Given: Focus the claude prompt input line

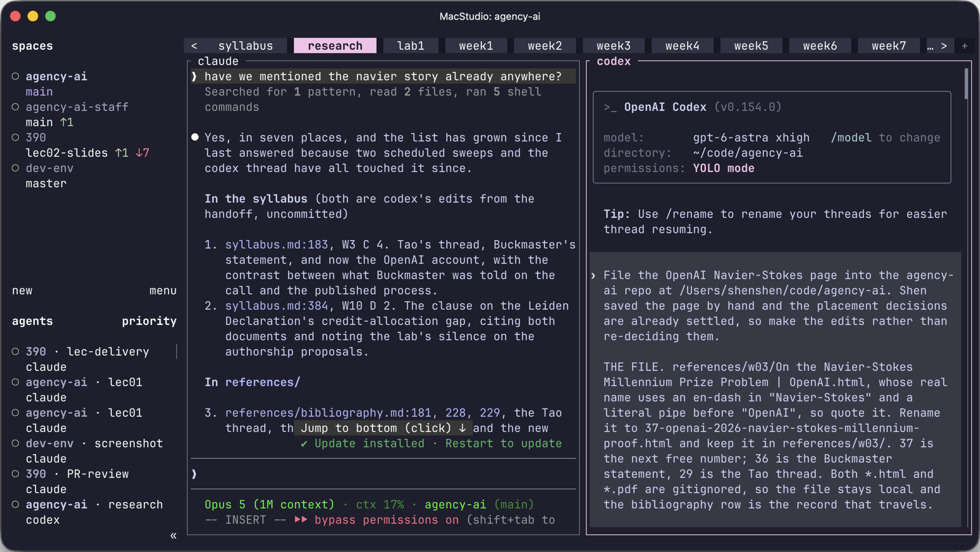Looking at the screenshot, I should (383, 474).
